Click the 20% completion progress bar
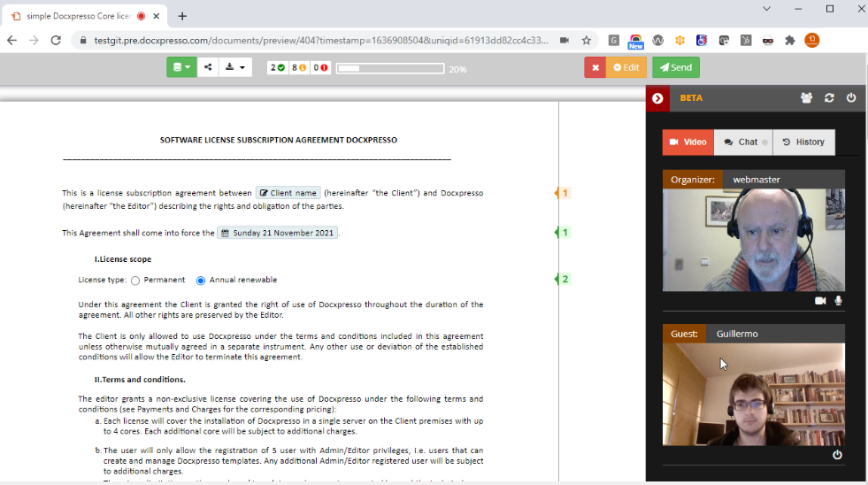The image size is (868, 485). tap(390, 69)
